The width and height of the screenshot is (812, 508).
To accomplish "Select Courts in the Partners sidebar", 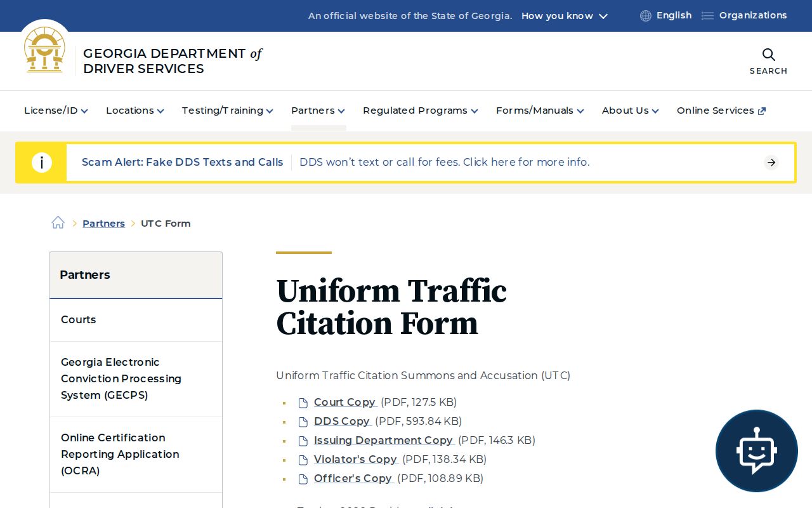I will (136, 320).
